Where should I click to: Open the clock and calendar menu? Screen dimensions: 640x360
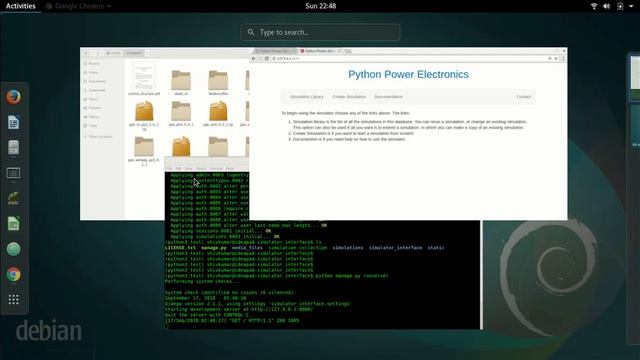point(320,6)
